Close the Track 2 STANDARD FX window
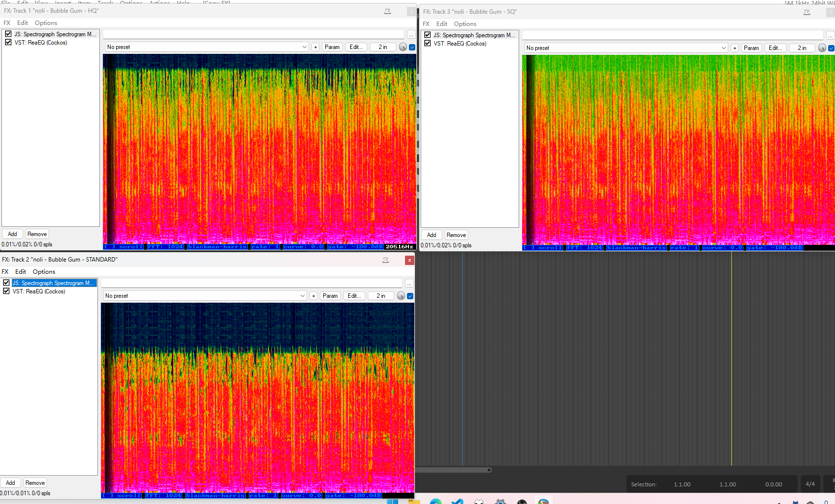The image size is (835, 504). 409,260
